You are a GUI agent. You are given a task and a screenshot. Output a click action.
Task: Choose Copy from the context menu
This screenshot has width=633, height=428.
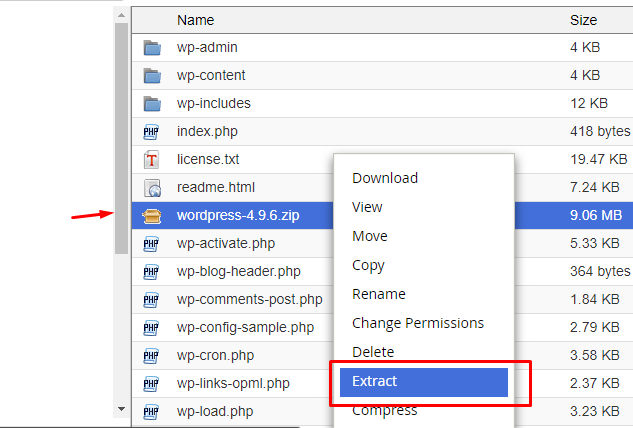click(x=368, y=266)
